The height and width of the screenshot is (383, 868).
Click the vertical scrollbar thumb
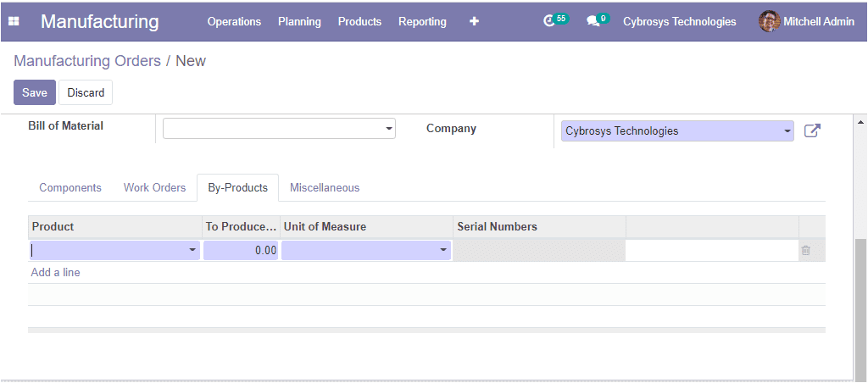(x=861, y=309)
